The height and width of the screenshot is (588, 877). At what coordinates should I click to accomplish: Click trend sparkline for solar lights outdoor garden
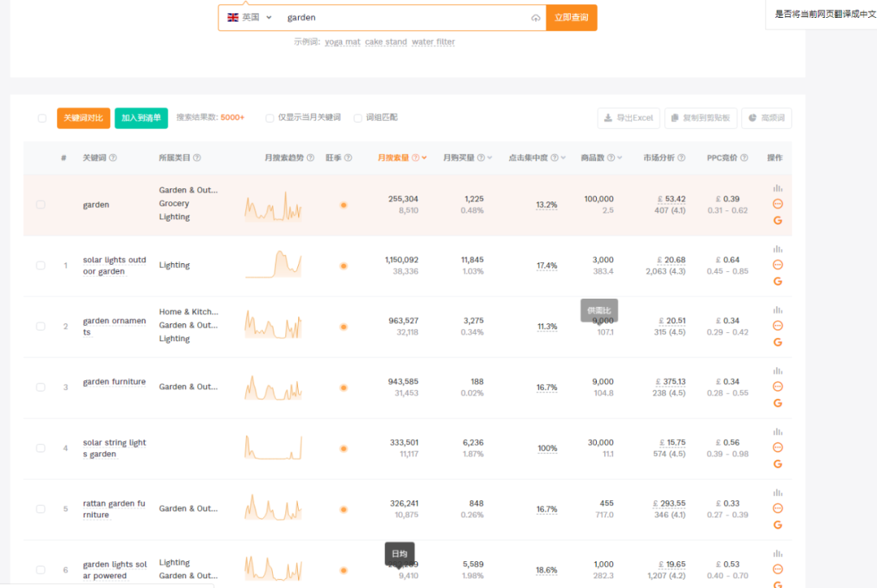(x=273, y=265)
